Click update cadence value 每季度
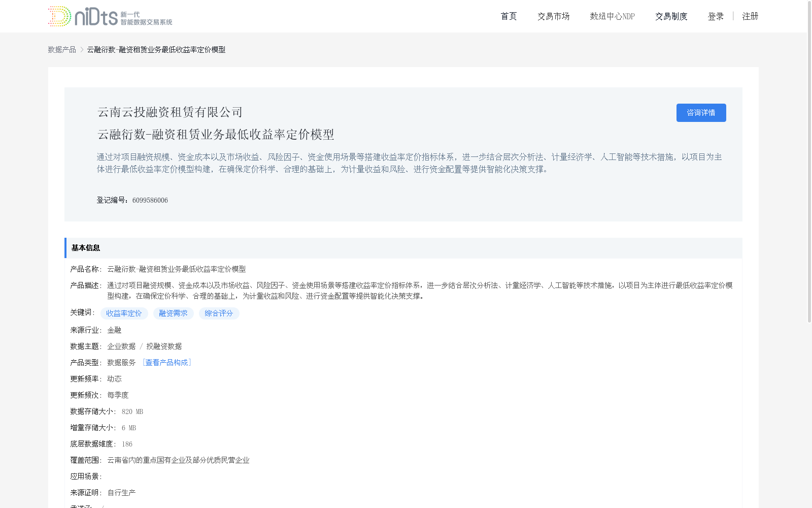This screenshot has height=508, width=812. (118, 395)
